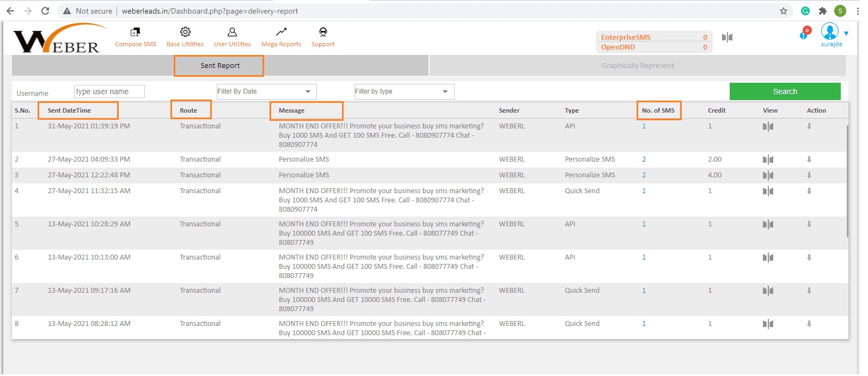Click view icon for row 5 report
This screenshot has width=868, height=376.
768,225
